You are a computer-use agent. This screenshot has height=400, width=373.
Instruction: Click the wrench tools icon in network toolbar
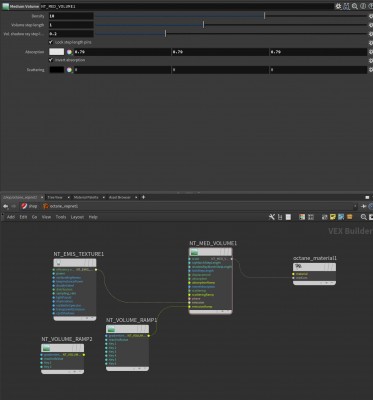pyautogui.click(x=272, y=217)
